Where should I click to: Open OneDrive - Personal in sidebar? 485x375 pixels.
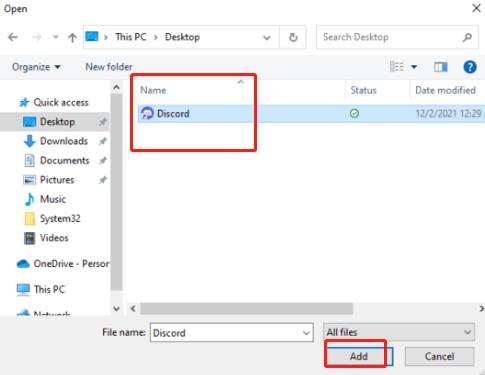point(63,264)
